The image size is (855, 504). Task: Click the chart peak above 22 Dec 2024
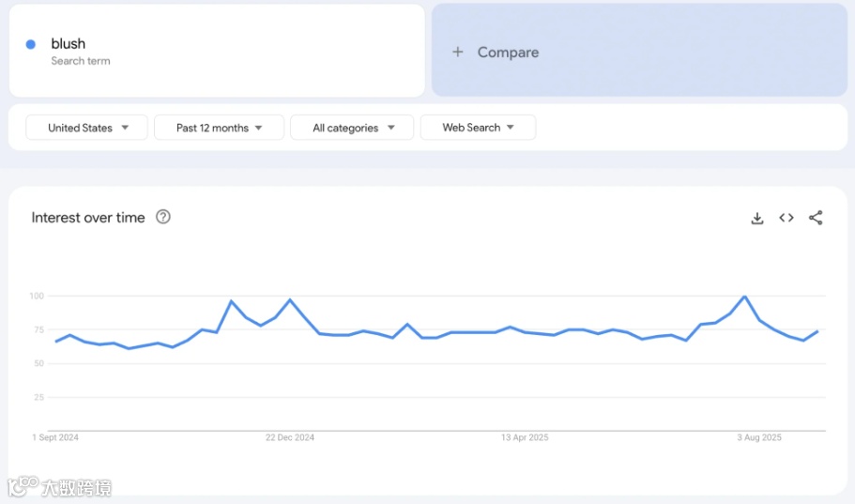click(x=290, y=299)
